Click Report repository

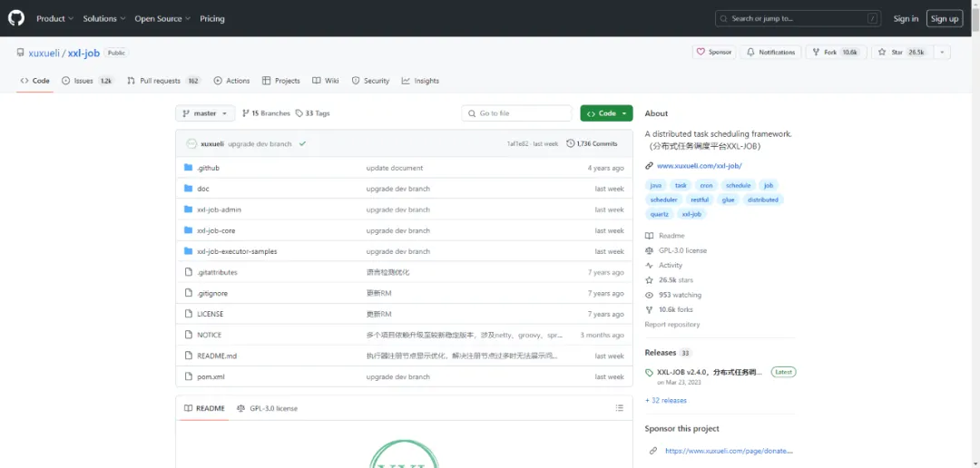click(x=672, y=325)
